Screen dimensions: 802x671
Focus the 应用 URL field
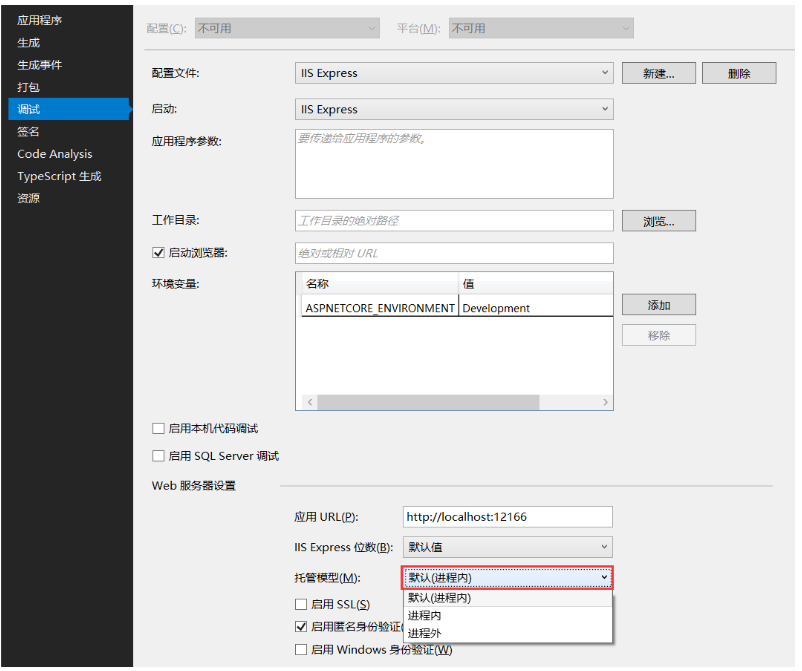tap(508, 517)
